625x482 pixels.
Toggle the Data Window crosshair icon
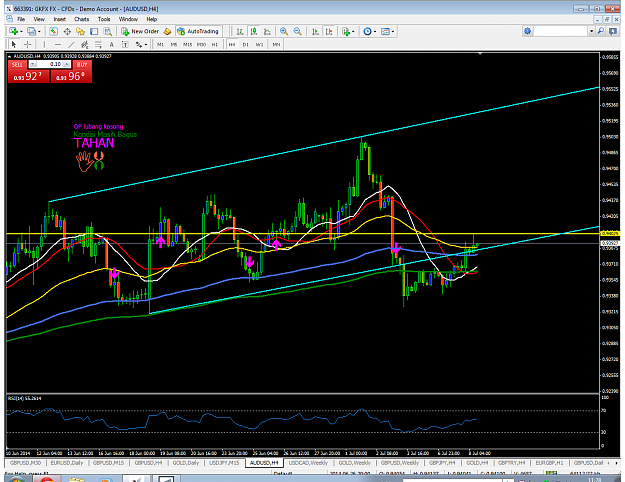[x=67, y=31]
